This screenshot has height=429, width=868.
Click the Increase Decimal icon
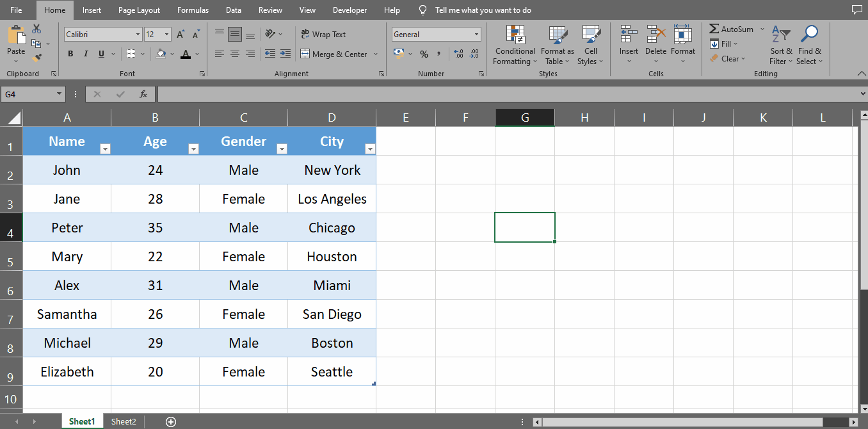(458, 54)
